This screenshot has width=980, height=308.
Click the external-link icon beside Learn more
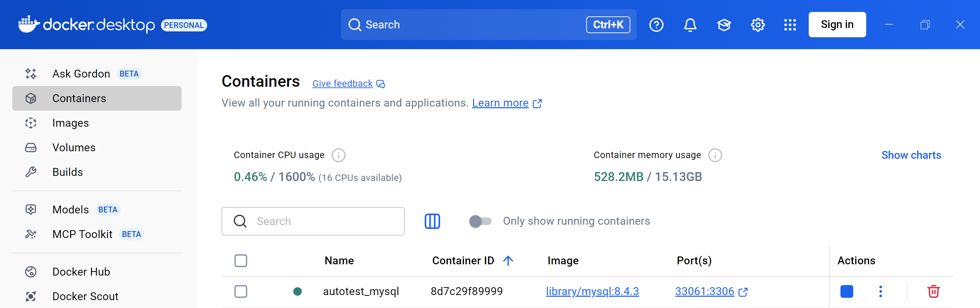(537, 103)
